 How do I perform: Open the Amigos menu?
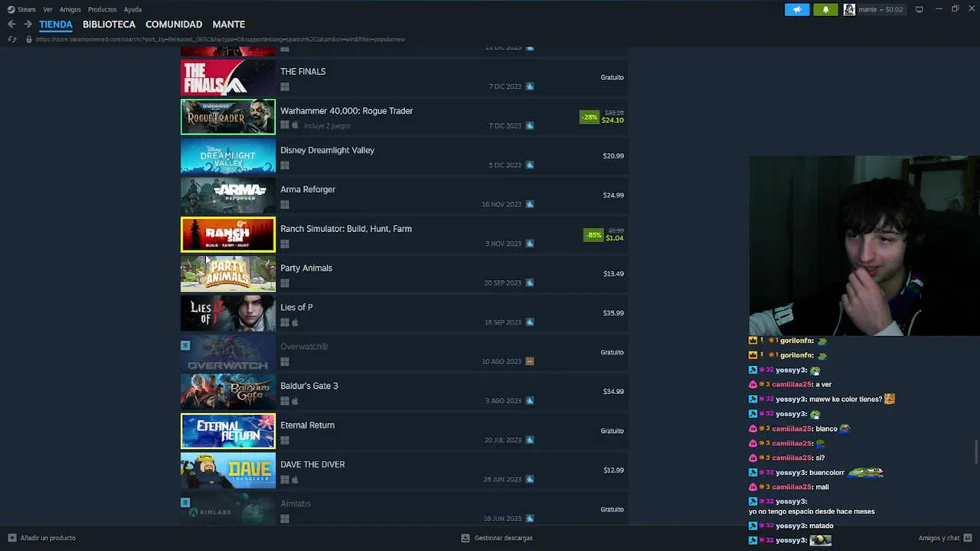tap(70, 9)
